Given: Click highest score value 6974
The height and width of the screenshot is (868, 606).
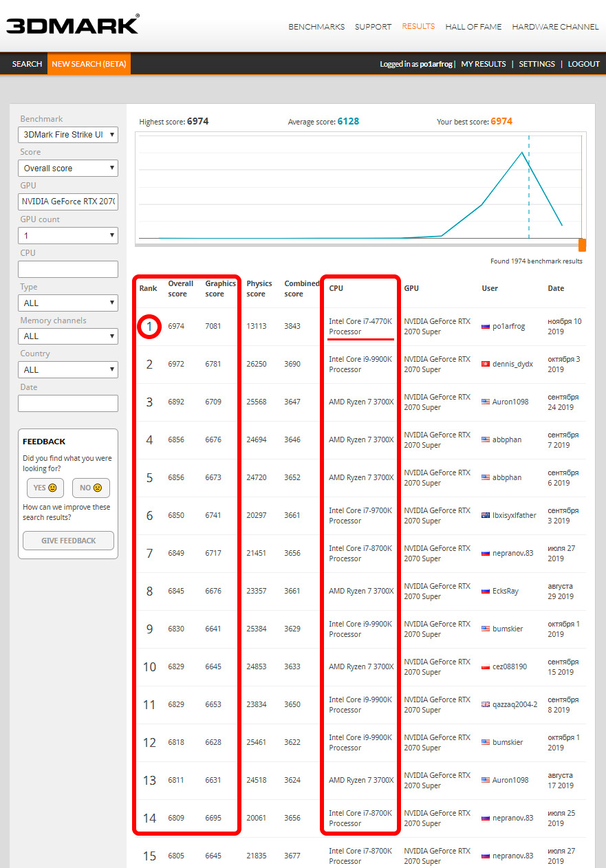Looking at the screenshot, I should coord(197,121).
